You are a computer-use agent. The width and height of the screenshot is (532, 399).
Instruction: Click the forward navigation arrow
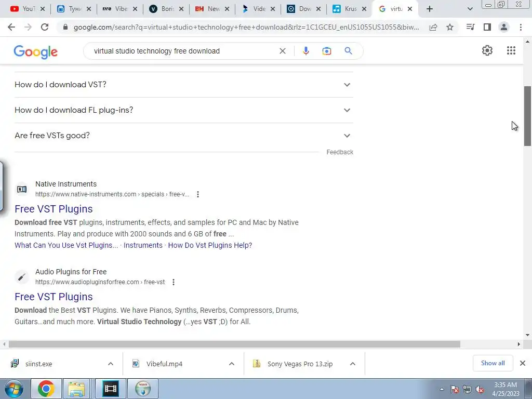28,27
